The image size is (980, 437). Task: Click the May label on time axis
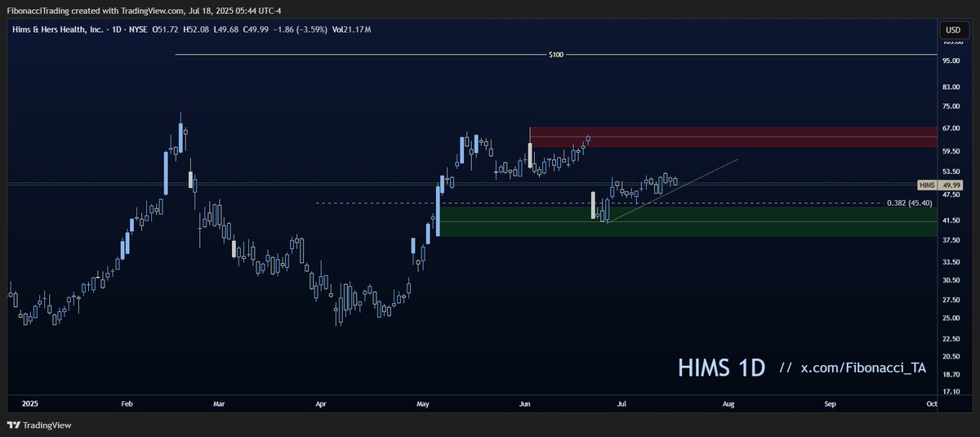pyautogui.click(x=422, y=404)
